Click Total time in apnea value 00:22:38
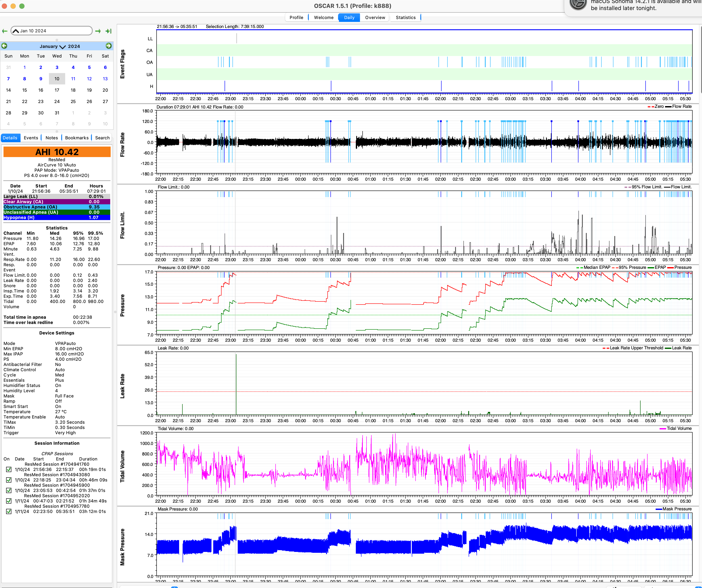 point(83,317)
